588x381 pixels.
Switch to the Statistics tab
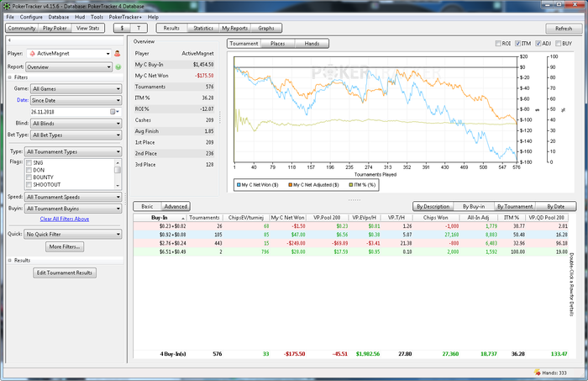click(x=203, y=28)
